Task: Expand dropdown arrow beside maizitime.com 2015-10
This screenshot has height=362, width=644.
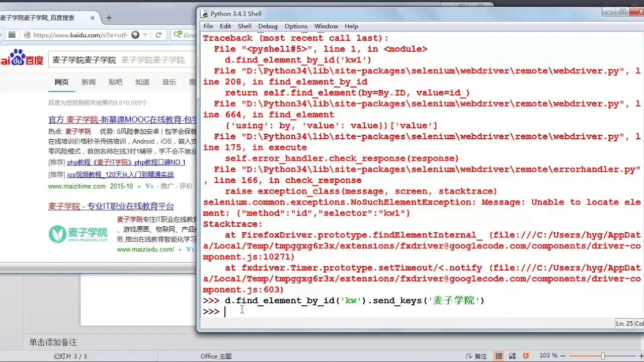Action: 139,187
